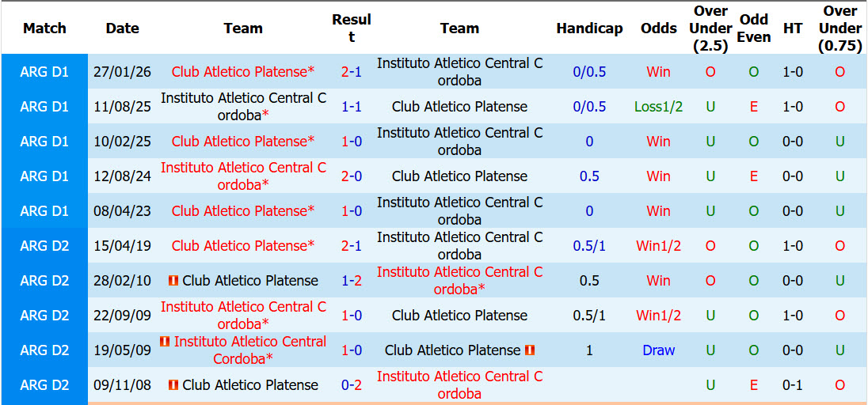Select the 0-2 result from 09/11/08
Image resolution: width=868 pixels, height=405 pixels.
352,385
